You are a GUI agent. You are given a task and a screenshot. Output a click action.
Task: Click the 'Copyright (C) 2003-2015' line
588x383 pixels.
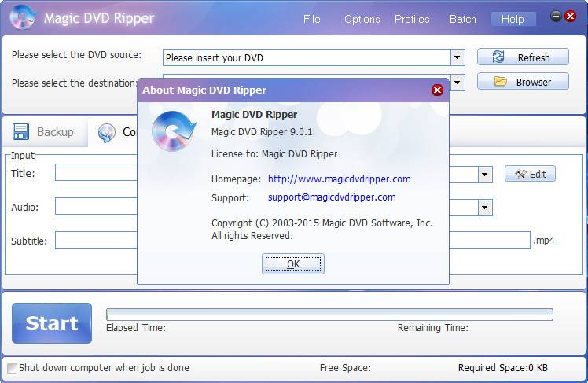[x=322, y=223]
